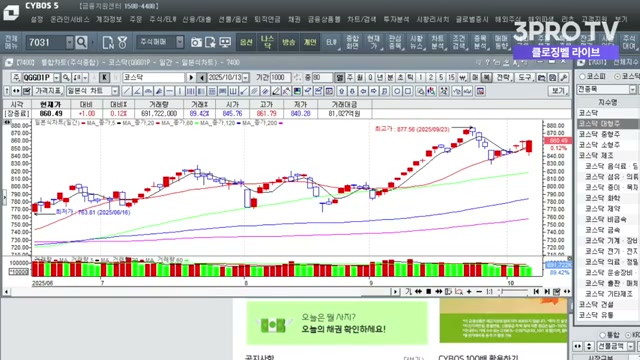640x360 pixels.
Task: Click the right arrow marker tool
Action: (373, 91)
